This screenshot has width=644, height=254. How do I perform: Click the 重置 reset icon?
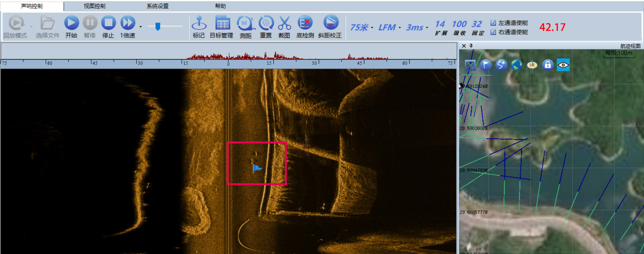click(266, 24)
